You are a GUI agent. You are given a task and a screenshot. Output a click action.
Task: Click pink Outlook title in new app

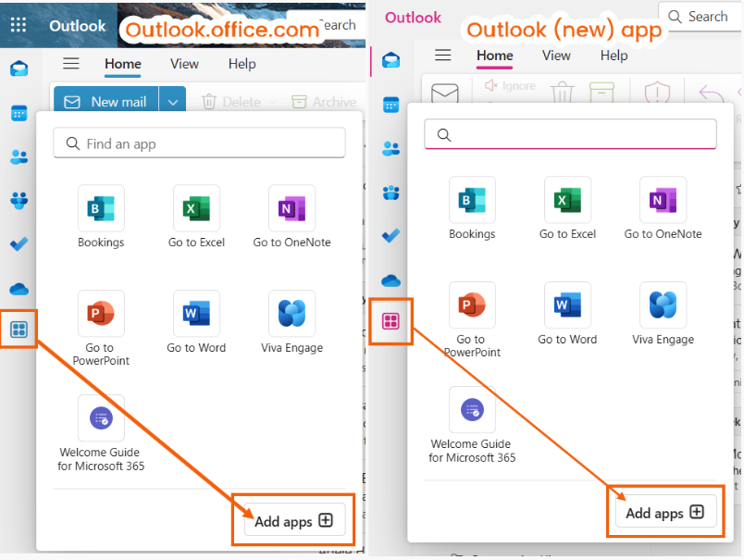(413, 18)
